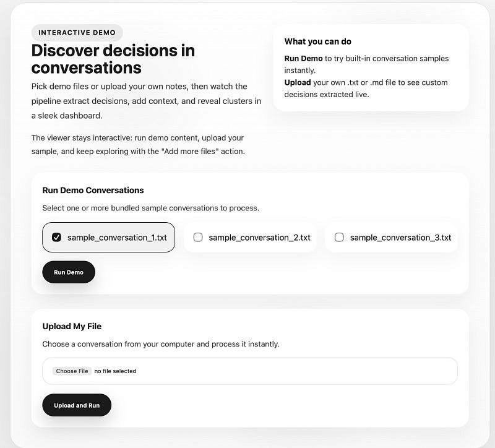Click the INTERACTIVE DEMO badge
Viewport: 495px width, 448px height.
coord(77,32)
